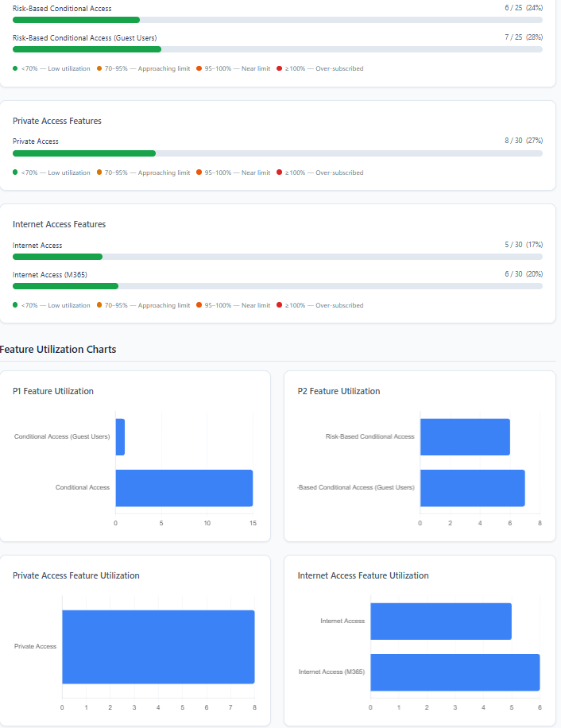Click red Over-subscribed dot in Private Access legend
This screenshot has height=728, width=561.
279,172
